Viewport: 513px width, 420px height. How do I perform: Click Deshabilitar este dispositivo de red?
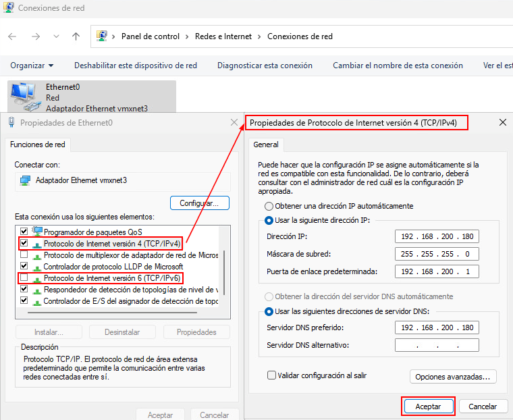136,65
